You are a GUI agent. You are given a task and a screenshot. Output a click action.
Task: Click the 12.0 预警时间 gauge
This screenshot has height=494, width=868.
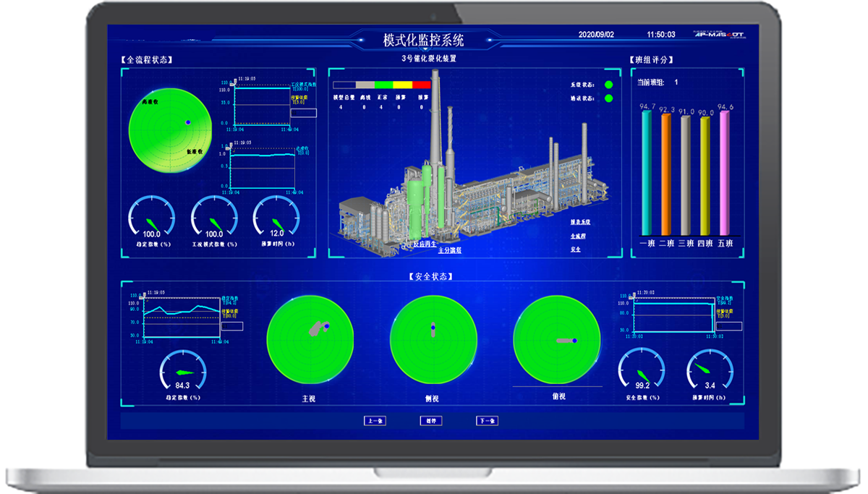(276, 218)
